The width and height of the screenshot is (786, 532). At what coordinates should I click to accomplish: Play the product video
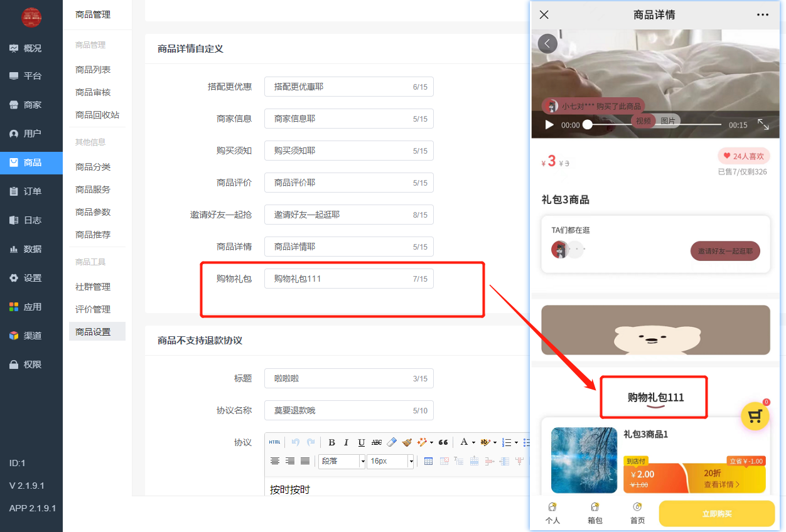[x=549, y=125]
